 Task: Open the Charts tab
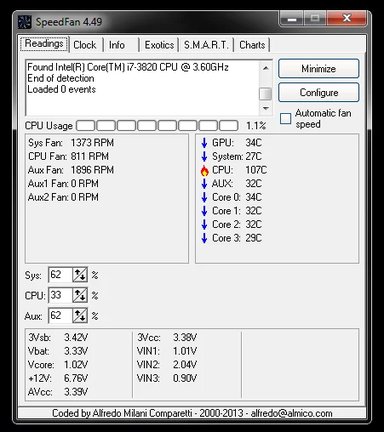coord(252,45)
